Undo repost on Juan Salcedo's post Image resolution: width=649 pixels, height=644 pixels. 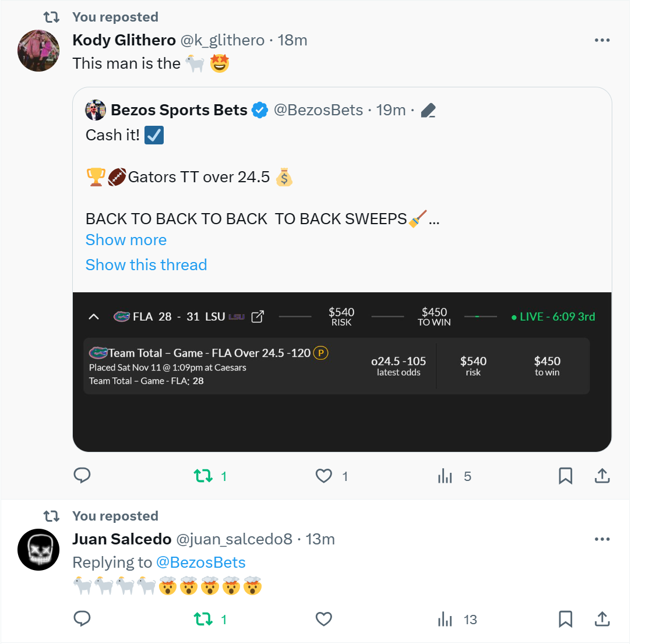coord(203,619)
